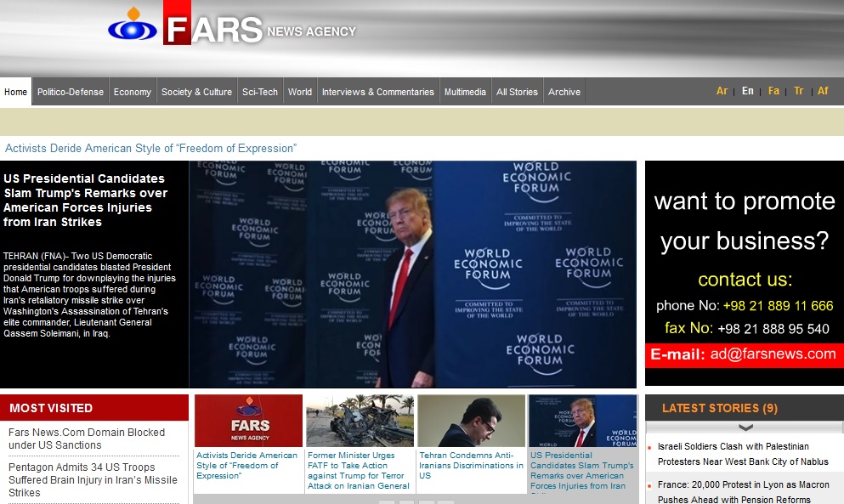Image resolution: width=844 pixels, height=504 pixels.
Task: Click the burned vehicle wreck thumbnail
Action: pyautogui.click(x=360, y=421)
